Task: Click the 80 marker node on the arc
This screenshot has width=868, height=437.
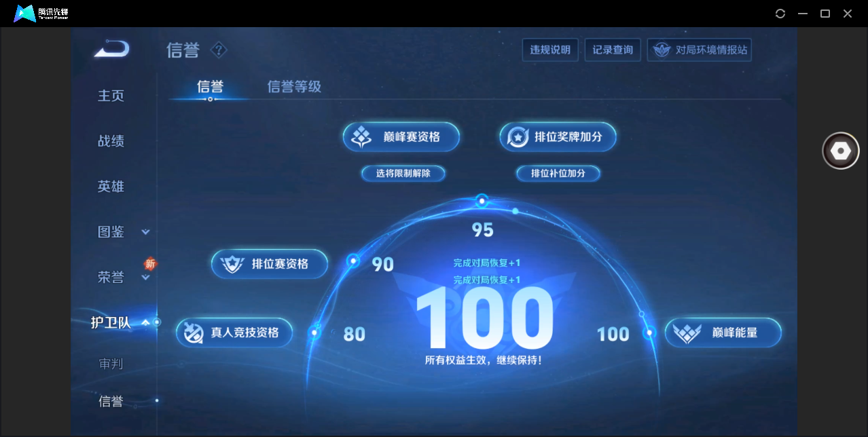Action: pos(314,332)
